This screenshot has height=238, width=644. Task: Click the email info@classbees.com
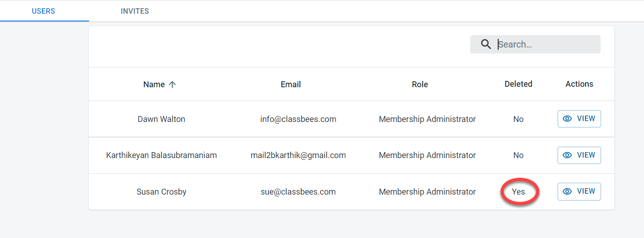point(298,119)
